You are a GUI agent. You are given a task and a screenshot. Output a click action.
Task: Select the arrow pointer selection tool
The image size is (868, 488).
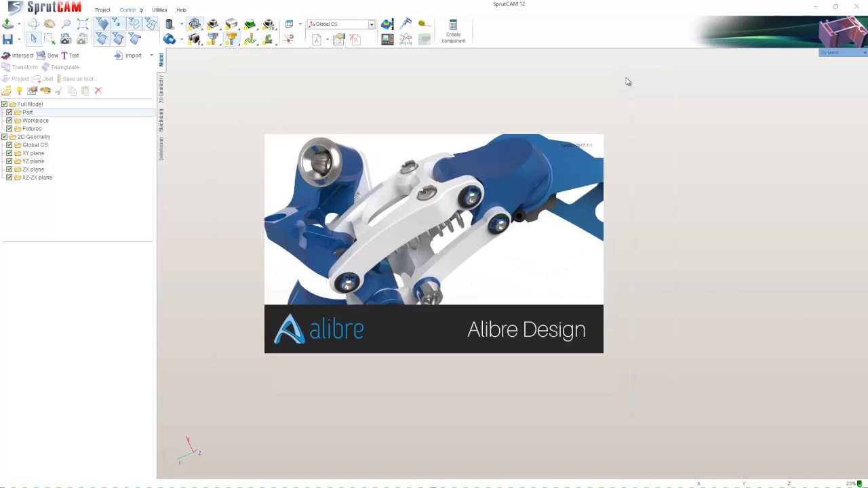tap(34, 39)
